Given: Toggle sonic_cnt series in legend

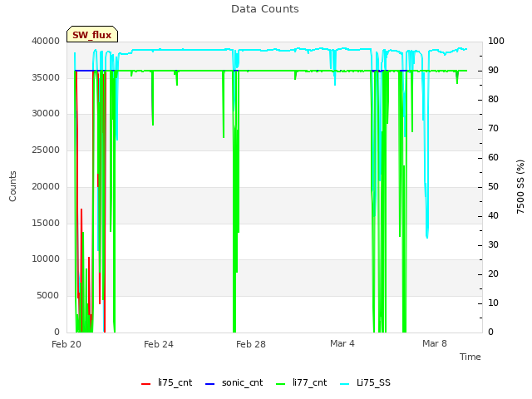Looking at the screenshot, I should point(234,383).
